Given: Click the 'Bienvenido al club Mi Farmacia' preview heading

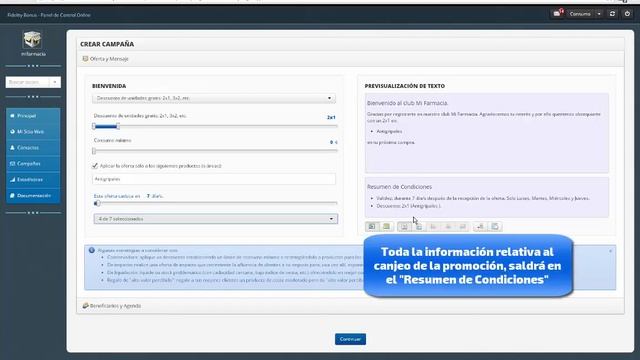Looking at the screenshot, I should pyautogui.click(x=407, y=103).
